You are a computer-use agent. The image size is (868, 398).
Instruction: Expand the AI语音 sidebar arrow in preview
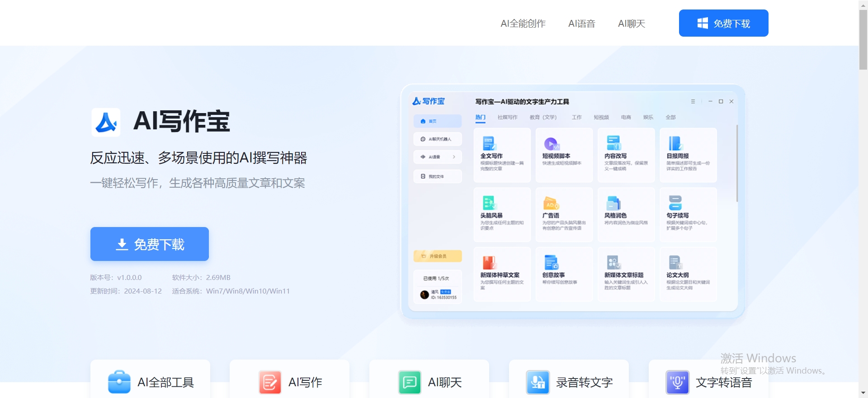tap(454, 157)
